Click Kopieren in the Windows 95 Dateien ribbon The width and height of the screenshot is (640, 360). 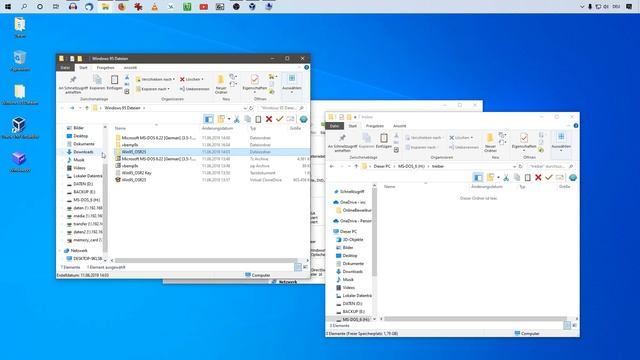point(97,82)
